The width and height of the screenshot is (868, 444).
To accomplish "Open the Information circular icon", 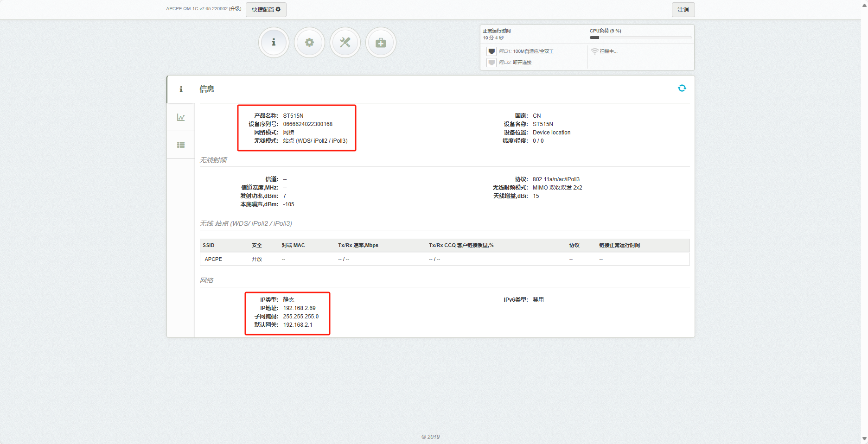I will click(274, 43).
